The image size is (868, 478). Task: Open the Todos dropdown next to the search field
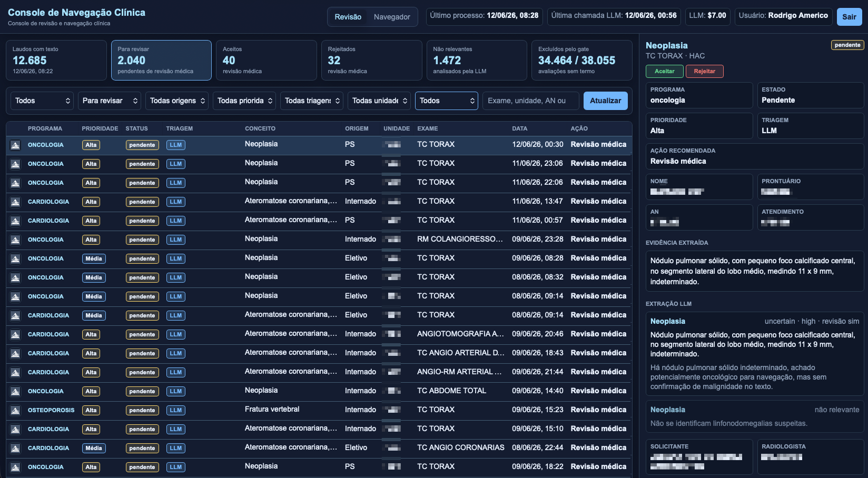[x=447, y=101]
